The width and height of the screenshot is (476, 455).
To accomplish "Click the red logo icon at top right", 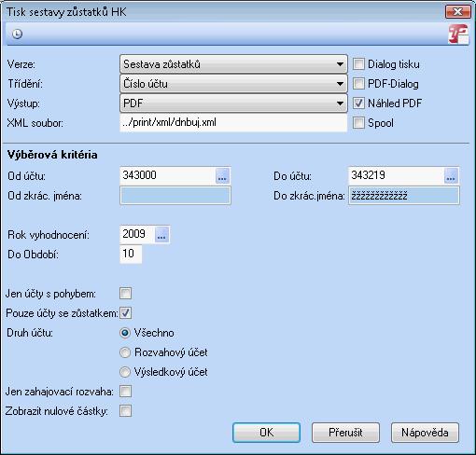I will coord(458,34).
